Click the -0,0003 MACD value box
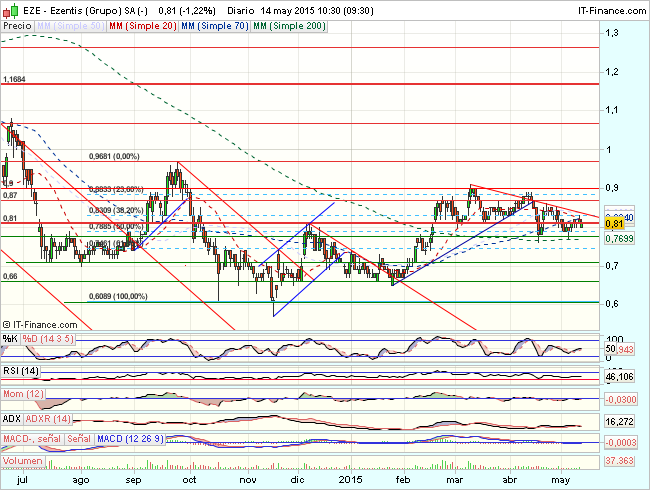650x490 pixels. point(621,443)
